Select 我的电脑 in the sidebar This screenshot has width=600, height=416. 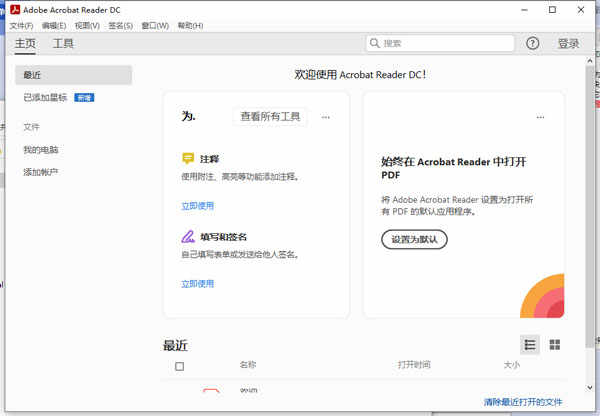point(41,150)
